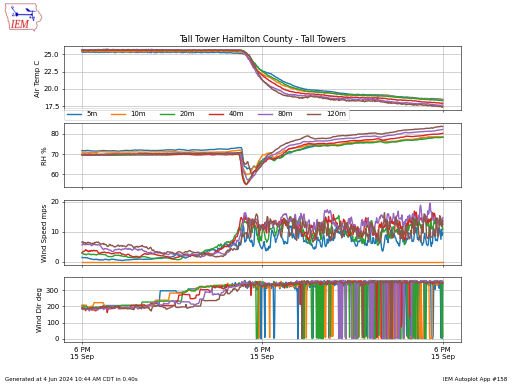
Task: Click the Air Temp C axis label
Action: coord(37,79)
